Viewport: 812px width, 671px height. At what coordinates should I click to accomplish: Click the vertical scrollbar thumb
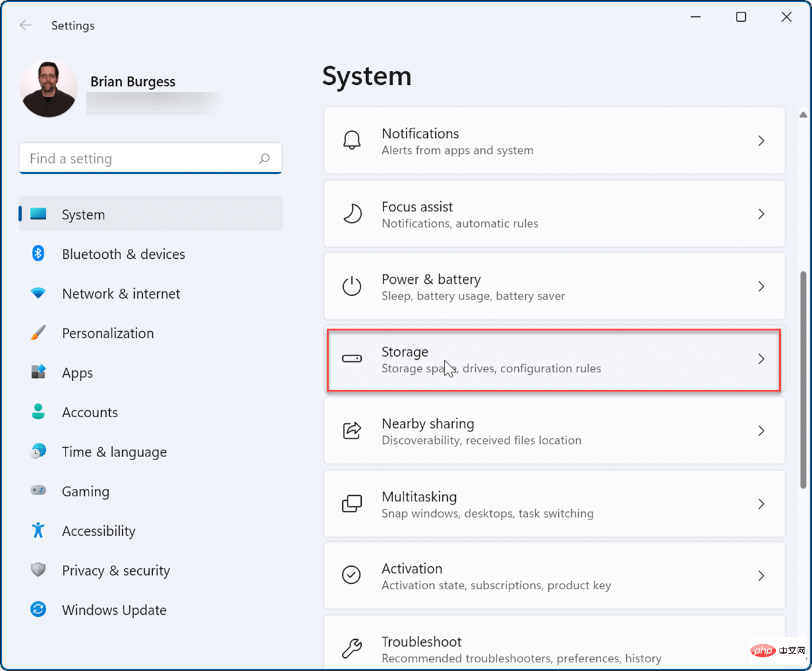point(803,380)
